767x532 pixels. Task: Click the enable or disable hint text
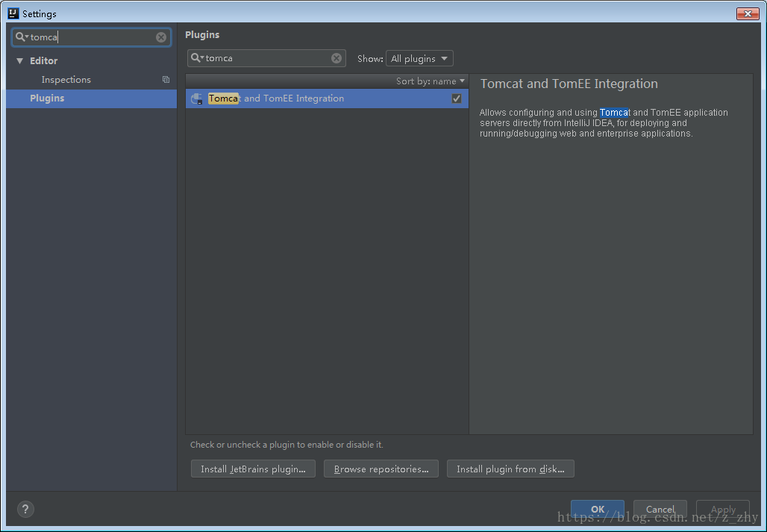(x=287, y=445)
